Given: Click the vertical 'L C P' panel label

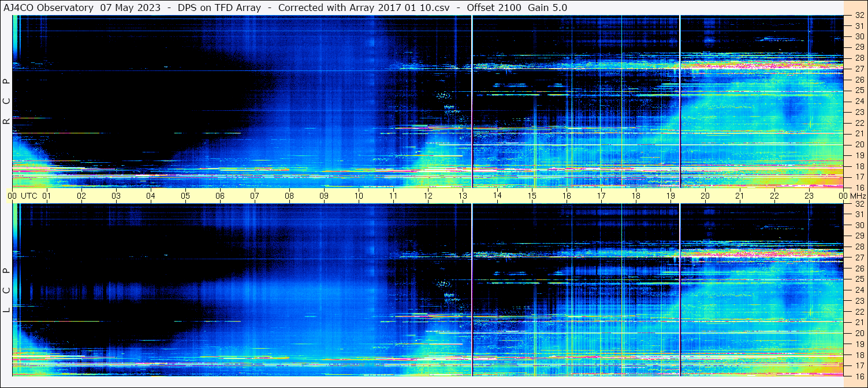Looking at the screenshot, I should (x=7, y=290).
